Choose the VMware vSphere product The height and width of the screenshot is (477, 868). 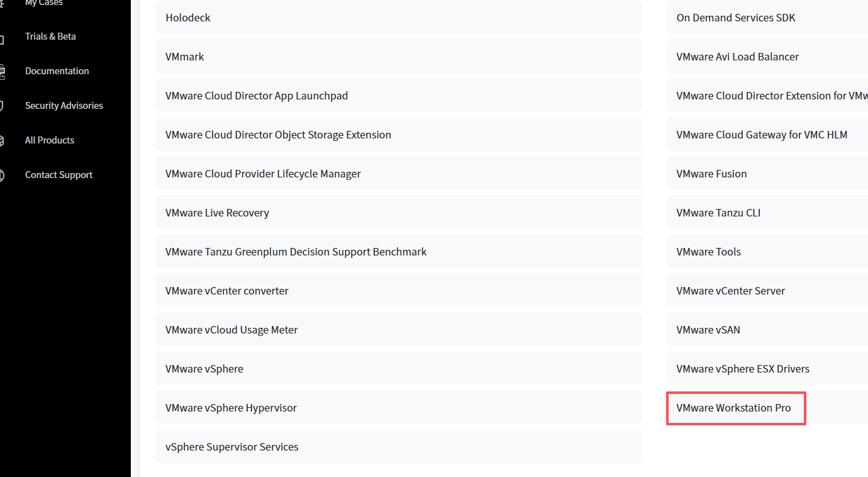pyautogui.click(x=204, y=369)
